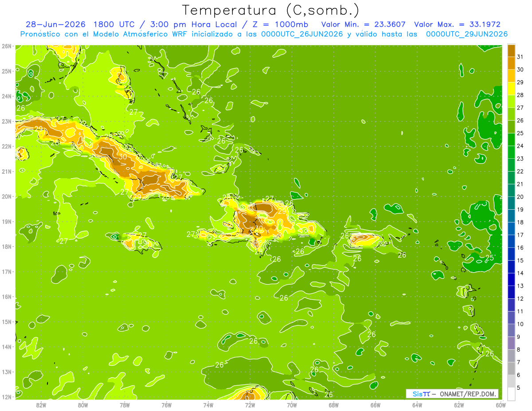Click the '66W' longitude label
The height and width of the screenshot is (411, 532).
point(376,405)
